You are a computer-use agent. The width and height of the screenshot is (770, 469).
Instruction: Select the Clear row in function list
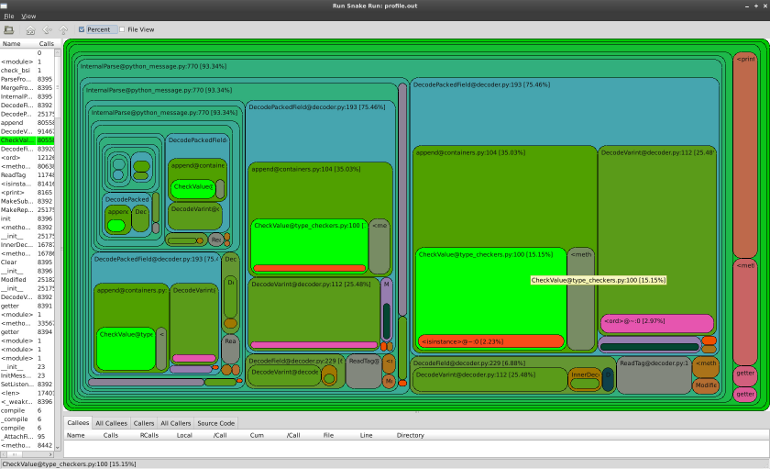coord(27,262)
